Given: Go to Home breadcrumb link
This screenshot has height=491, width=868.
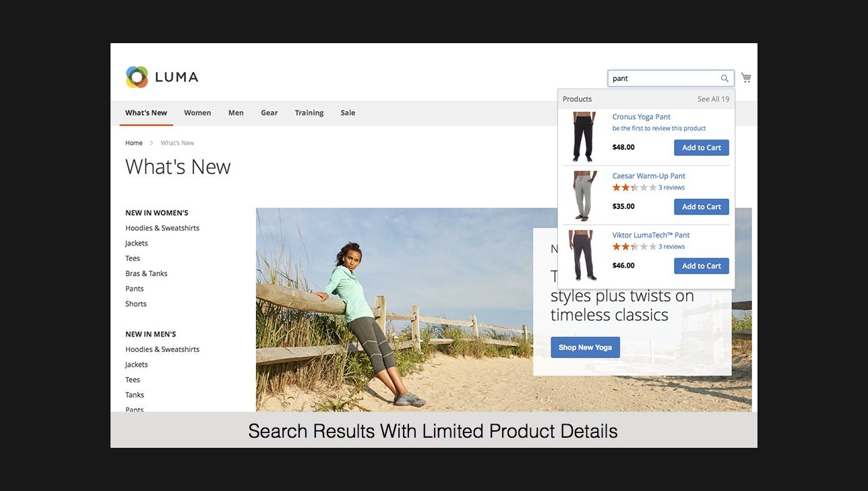Looking at the screenshot, I should (x=133, y=143).
